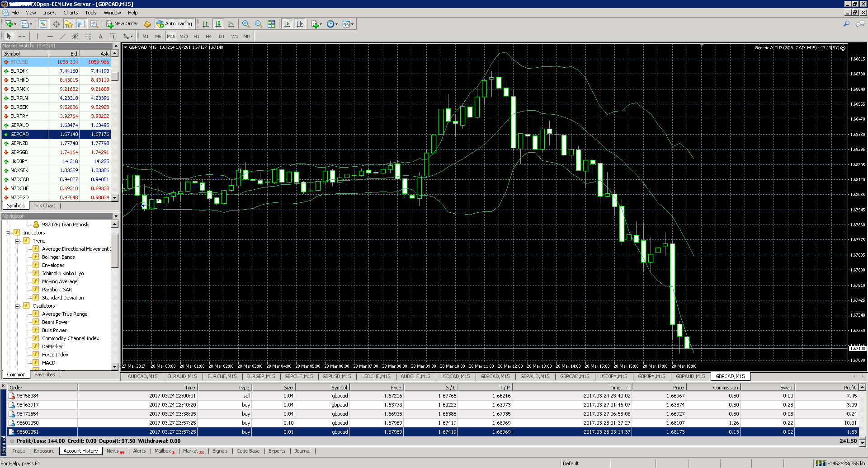Switch to Bar Chart display
This screenshot has width=868, height=468.
pos(206,24)
